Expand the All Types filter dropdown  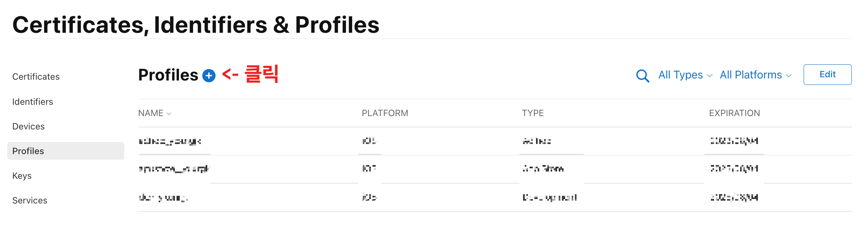coord(685,75)
